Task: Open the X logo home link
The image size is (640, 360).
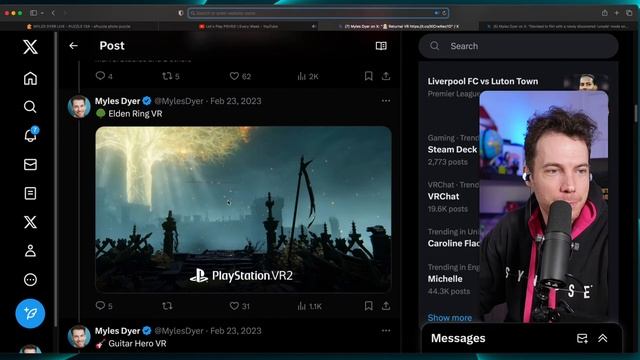Action: point(30,47)
